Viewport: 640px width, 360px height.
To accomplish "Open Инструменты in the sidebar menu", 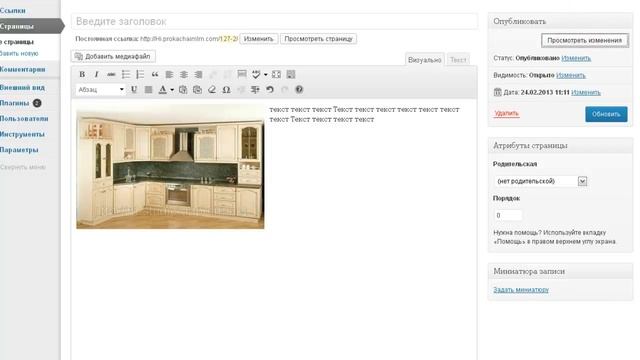I will (22, 134).
